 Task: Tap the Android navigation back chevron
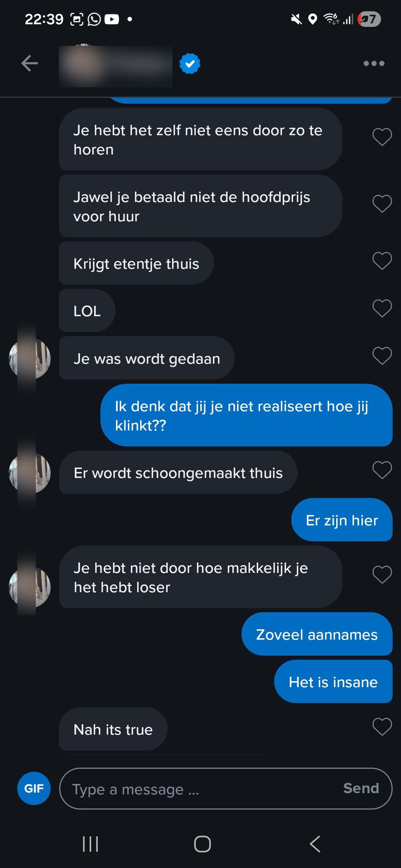click(315, 844)
